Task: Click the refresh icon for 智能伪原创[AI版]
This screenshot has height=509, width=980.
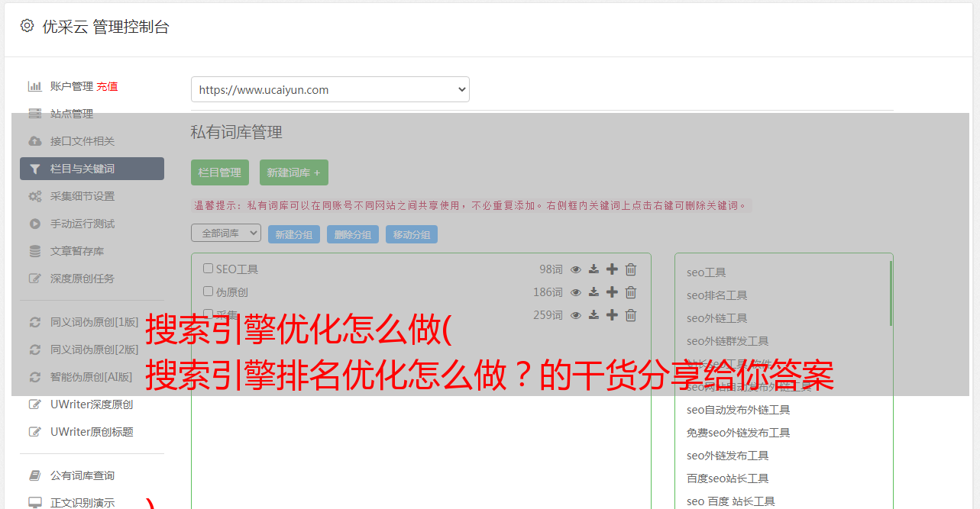Action: coord(34,377)
